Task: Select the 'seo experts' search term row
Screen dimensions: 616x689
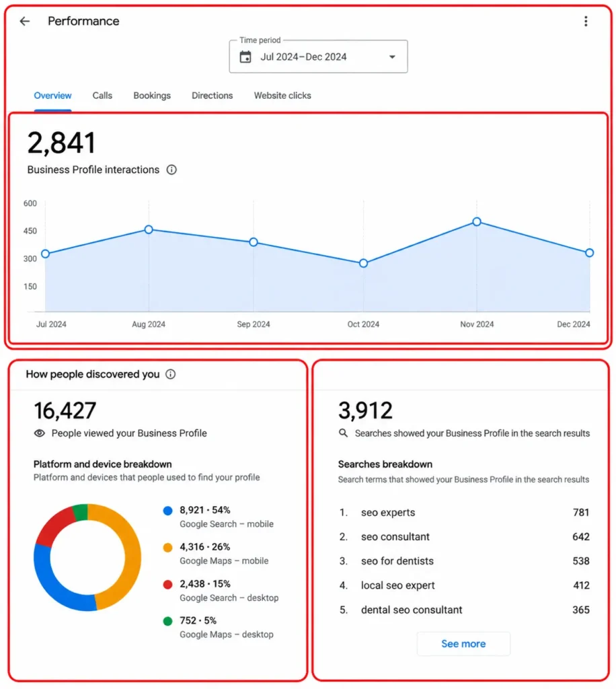Action: (463, 512)
